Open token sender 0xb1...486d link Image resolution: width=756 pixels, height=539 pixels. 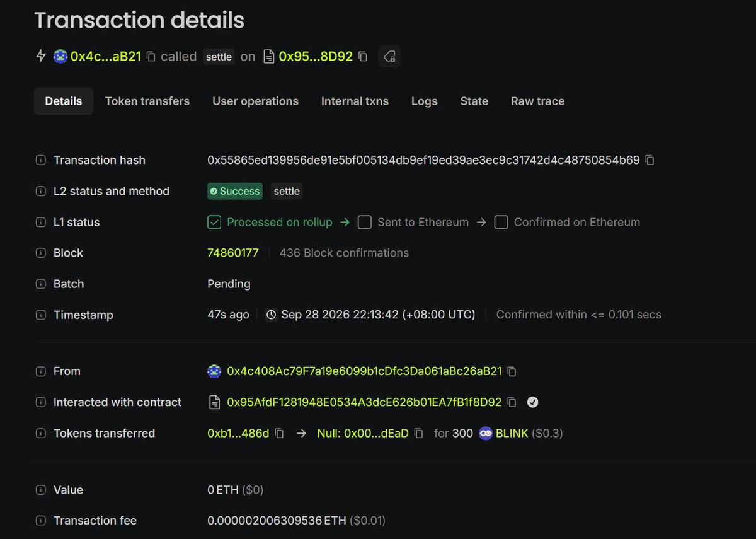pos(238,433)
